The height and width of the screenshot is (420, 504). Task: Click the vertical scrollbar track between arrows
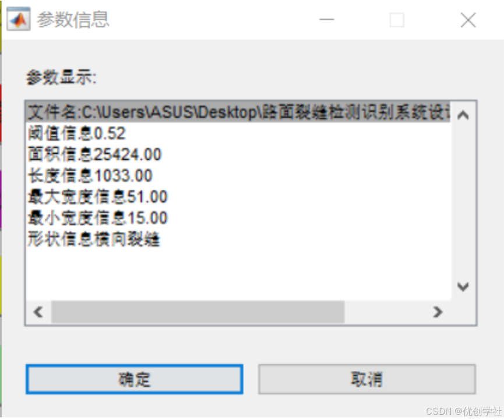463,201
